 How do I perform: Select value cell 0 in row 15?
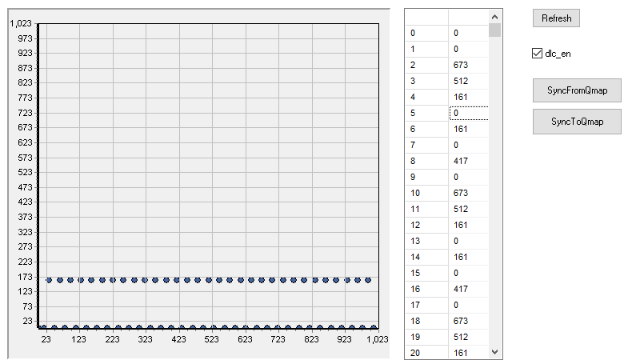tap(469, 273)
